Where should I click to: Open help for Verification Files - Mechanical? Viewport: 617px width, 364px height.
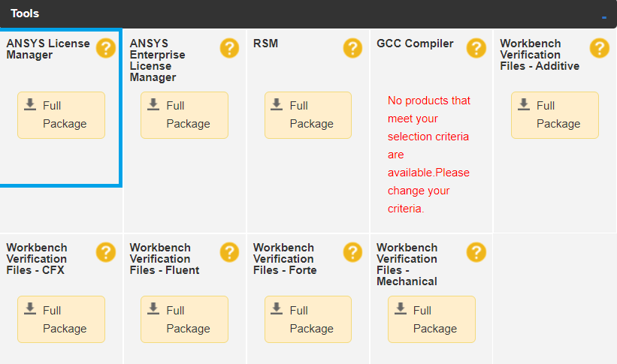476,252
